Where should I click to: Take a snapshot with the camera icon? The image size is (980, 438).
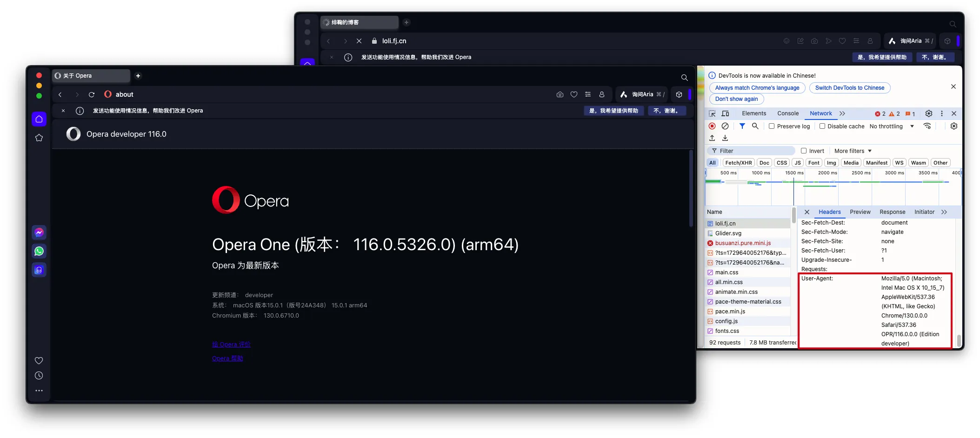[x=560, y=94]
